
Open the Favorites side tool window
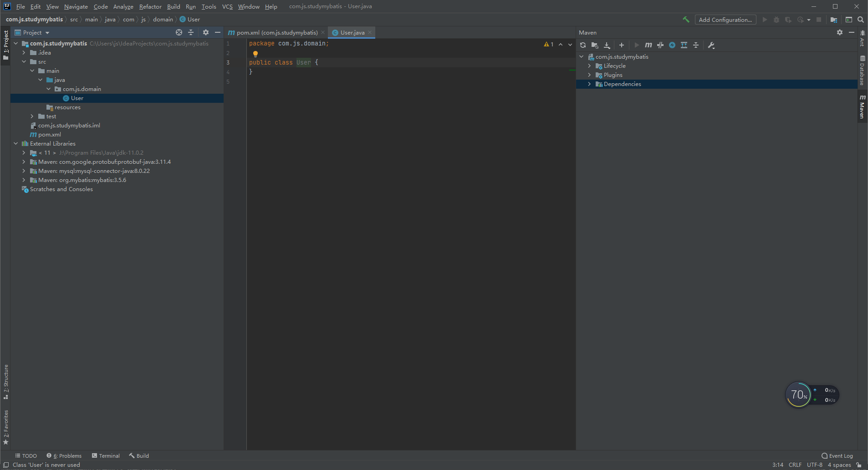click(5, 428)
